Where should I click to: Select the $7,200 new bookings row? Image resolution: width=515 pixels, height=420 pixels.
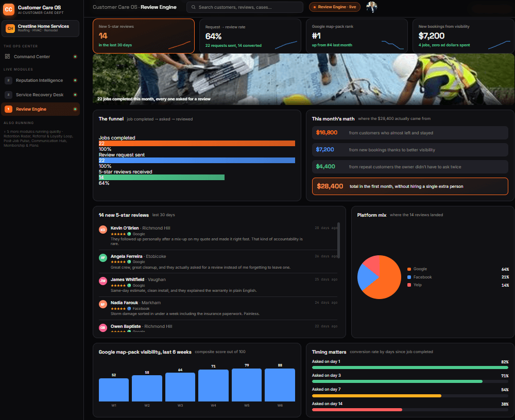(x=410, y=150)
